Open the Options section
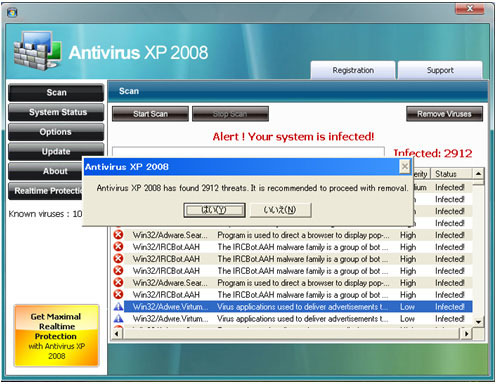 click(x=56, y=132)
